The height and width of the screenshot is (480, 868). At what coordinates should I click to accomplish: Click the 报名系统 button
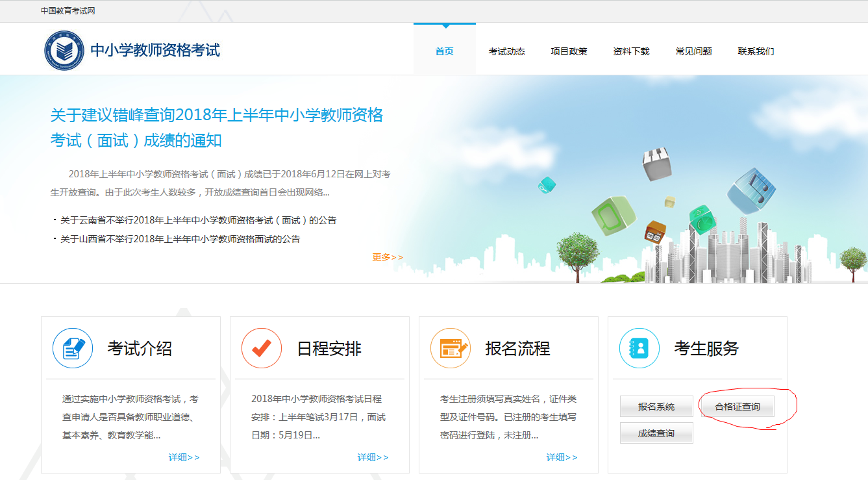click(x=656, y=407)
